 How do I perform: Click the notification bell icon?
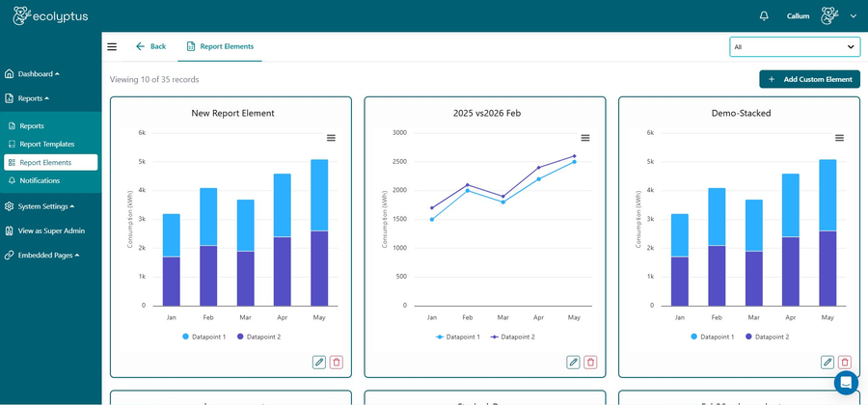click(x=764, y=16)
